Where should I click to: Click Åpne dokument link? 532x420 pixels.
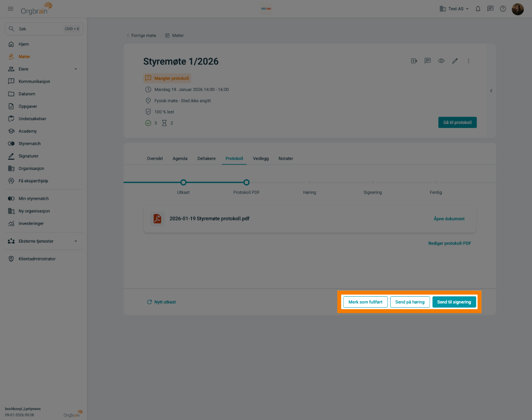(x=449, y=219)
